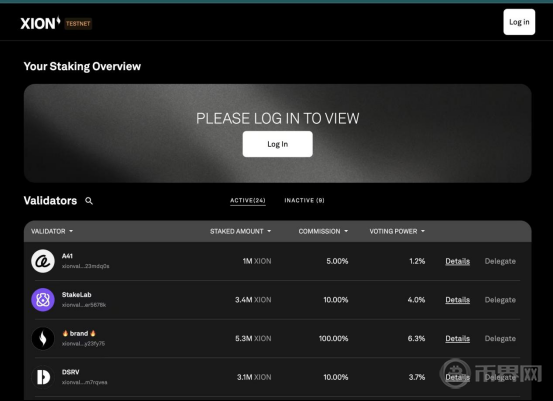Click the brand validator flame logo
This screenshot has height=401, width=553.
point(43,339)
